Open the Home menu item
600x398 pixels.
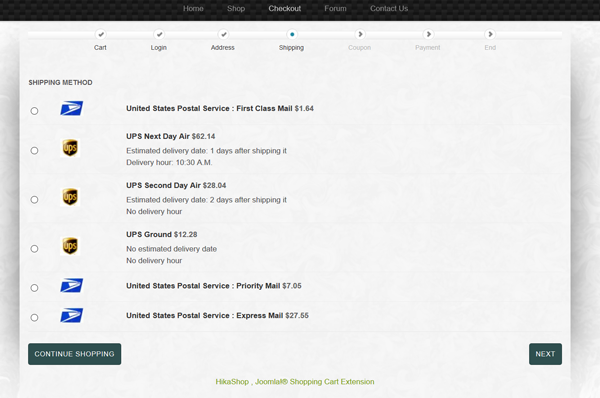(193, 8)
